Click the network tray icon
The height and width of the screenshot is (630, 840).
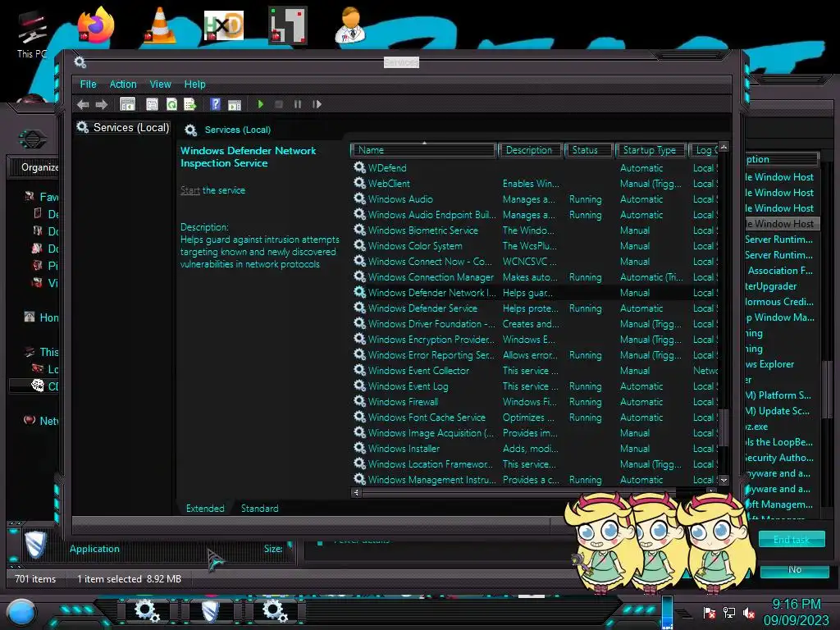[x=729, y=612]
